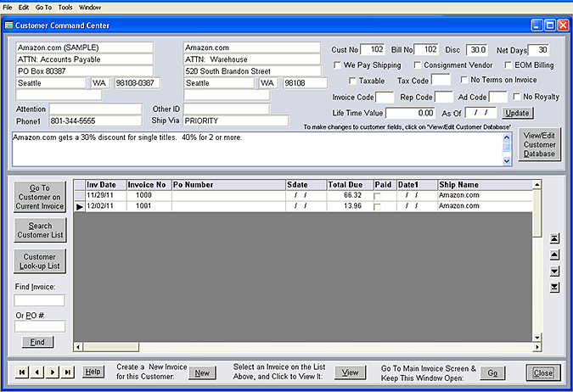This screenshot has width=573, height=392.
Task: Go to first record navigation arrow
Action: coord(22,372)
